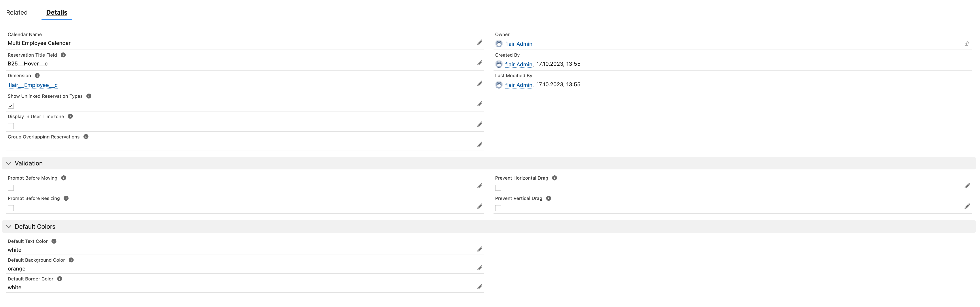Image resolution: width=980 pixels, height=307 pixels.
Task: Open the flair__Employee__c dimension link
Action: (x=33, y=85)
